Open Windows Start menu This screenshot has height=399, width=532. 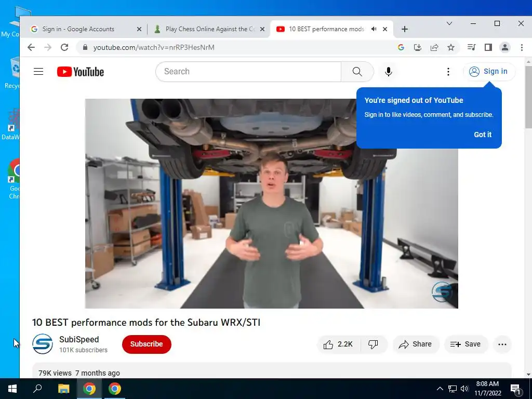tap(12, 389)
